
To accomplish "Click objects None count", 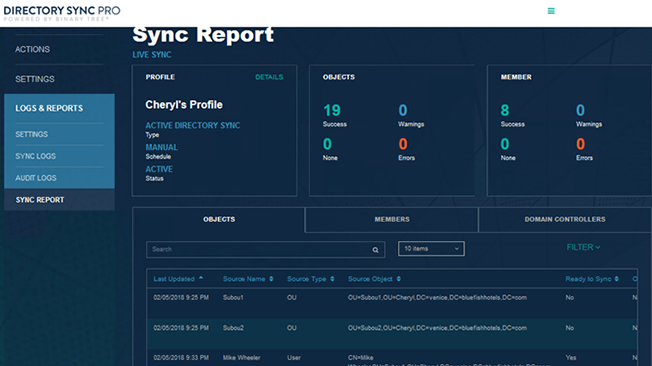I will 327,144.
